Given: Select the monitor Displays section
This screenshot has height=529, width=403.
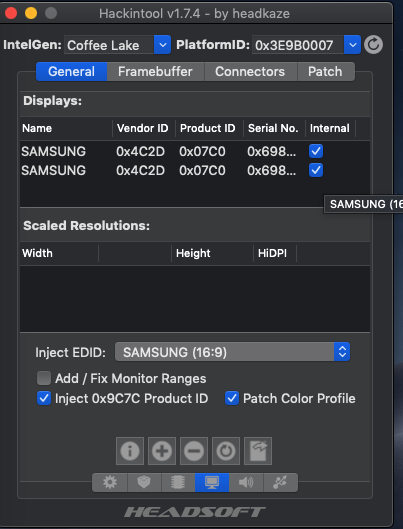Looking at the screenshot, I should coord(212,482).
